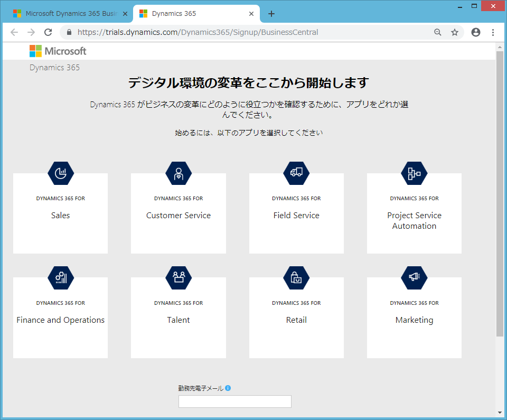
Task: Focus the 勤務先電子メール input field
Action: 234,401
